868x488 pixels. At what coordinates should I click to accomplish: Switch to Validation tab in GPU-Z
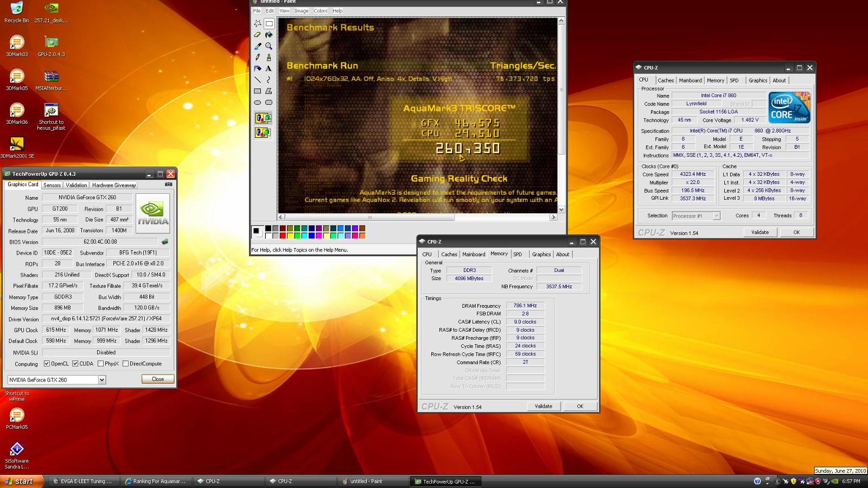[76, 185]
